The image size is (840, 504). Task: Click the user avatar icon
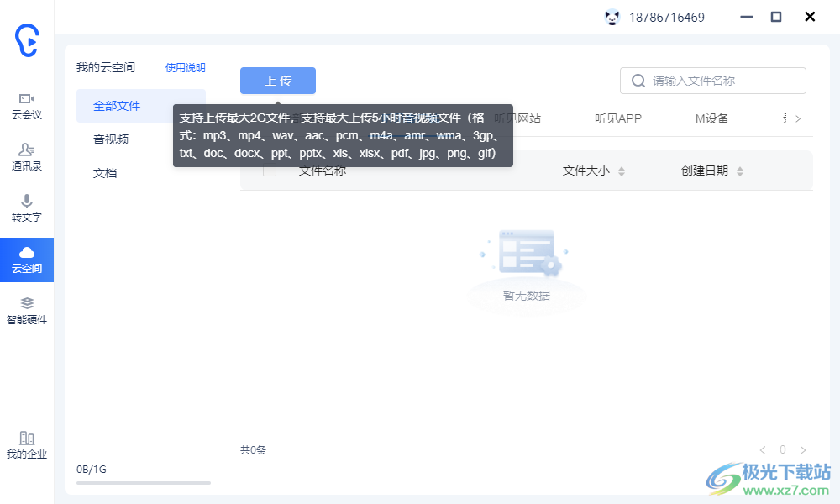pos(612,17)
